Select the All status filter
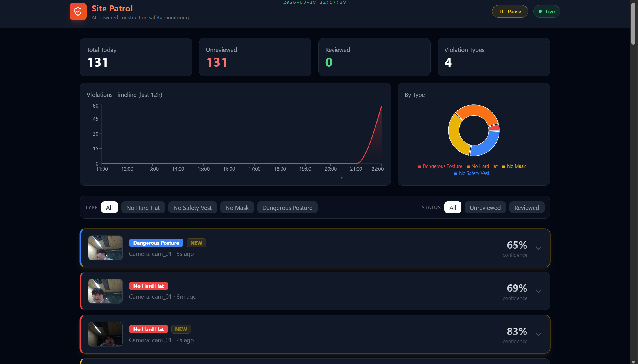 [x=453, y=208]
